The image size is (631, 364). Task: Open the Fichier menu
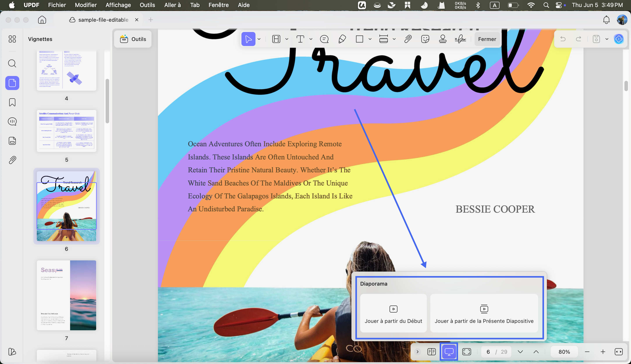click(x=57, y=5)
